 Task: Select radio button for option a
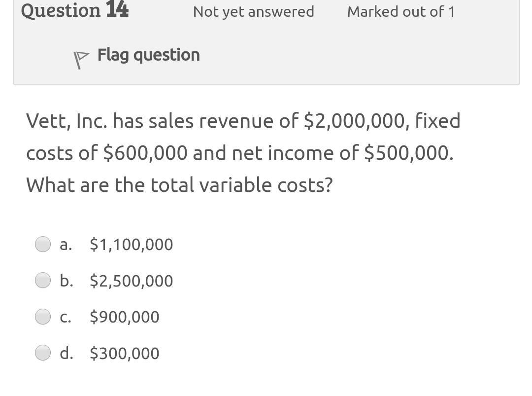43,244
